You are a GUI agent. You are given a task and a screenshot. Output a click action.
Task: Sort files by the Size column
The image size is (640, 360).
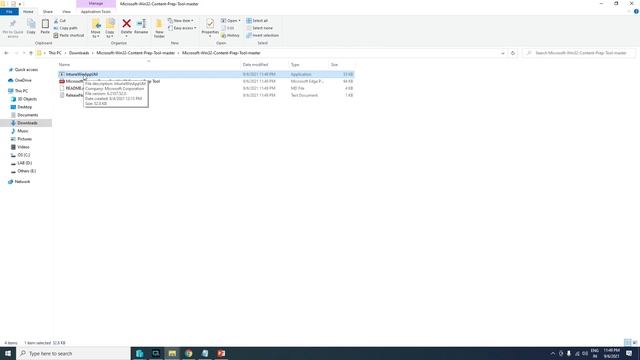click(x=334, y=64)
